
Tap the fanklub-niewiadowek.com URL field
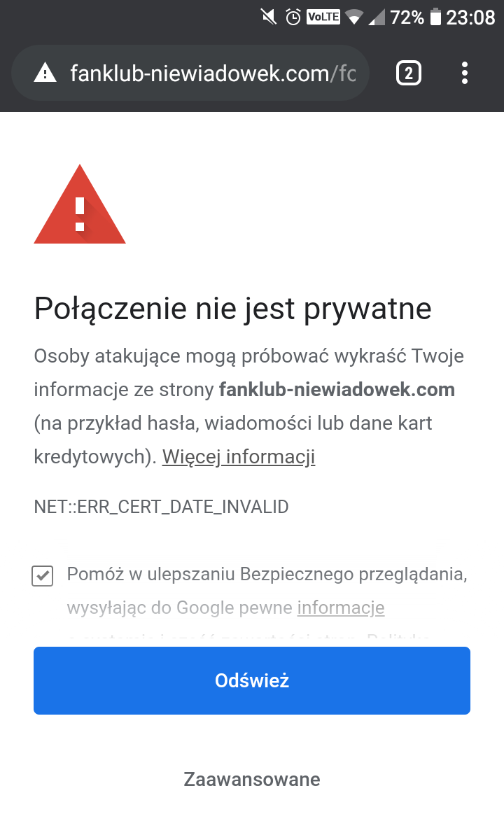[x=210, y=73]
